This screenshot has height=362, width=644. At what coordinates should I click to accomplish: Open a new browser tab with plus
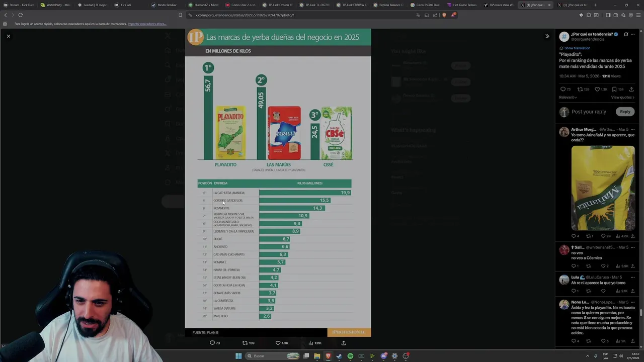(595, 5)
